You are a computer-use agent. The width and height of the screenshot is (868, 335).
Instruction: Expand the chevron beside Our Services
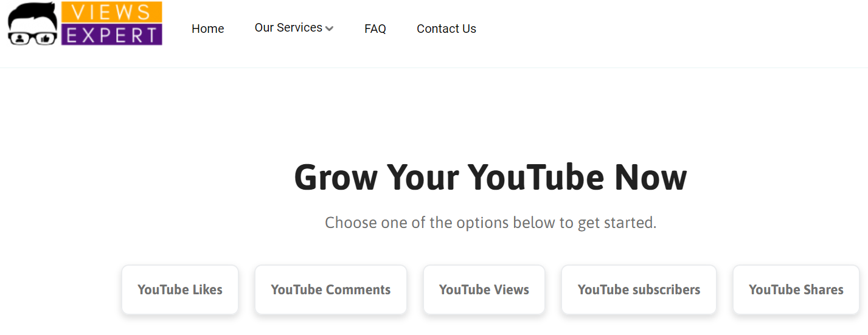[329, 29]
